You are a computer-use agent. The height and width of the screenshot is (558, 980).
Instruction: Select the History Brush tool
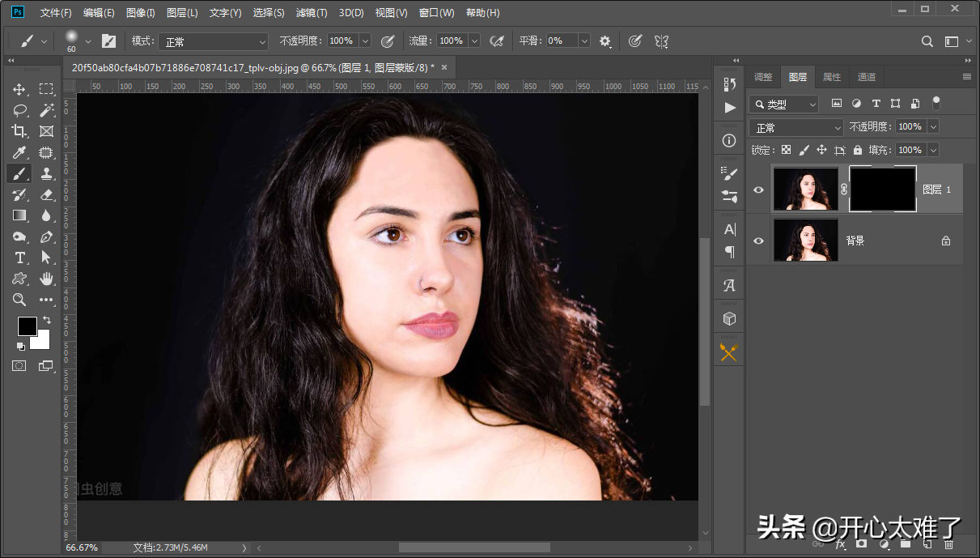click(x=19, y=194)
